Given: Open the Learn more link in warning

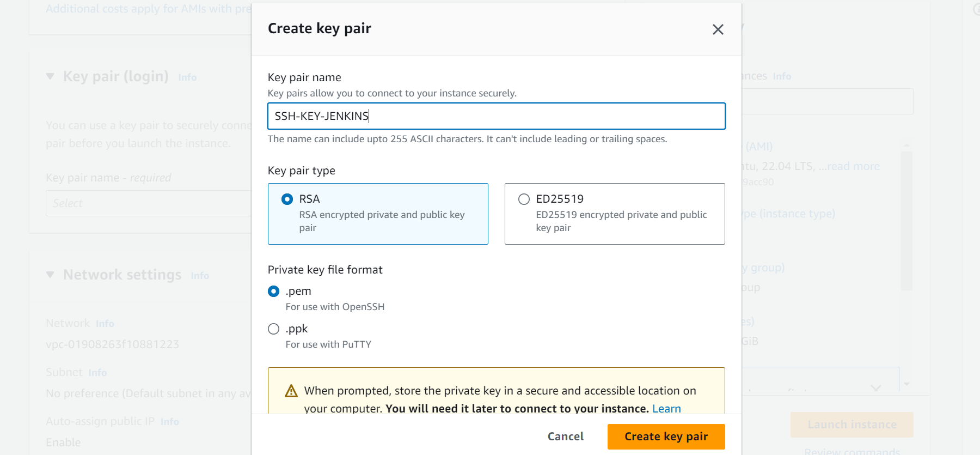Looking at the screenshot, I should pos(666,409).
